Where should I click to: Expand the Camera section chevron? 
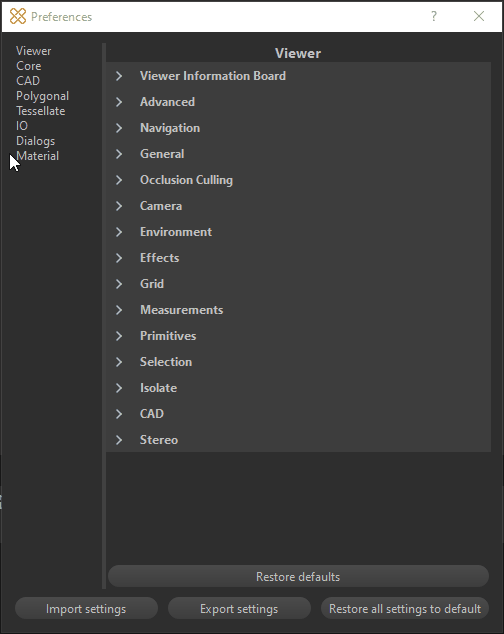coord(119,206)
